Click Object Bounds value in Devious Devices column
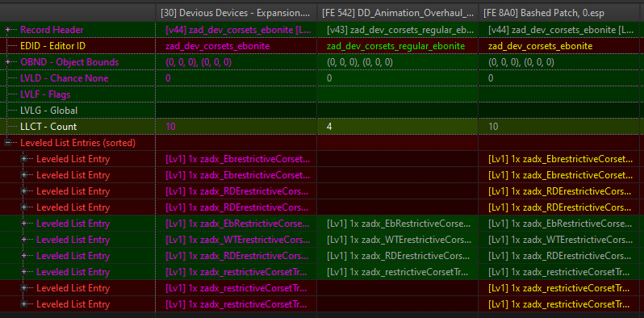644x318 pixels. coord(199,62)
